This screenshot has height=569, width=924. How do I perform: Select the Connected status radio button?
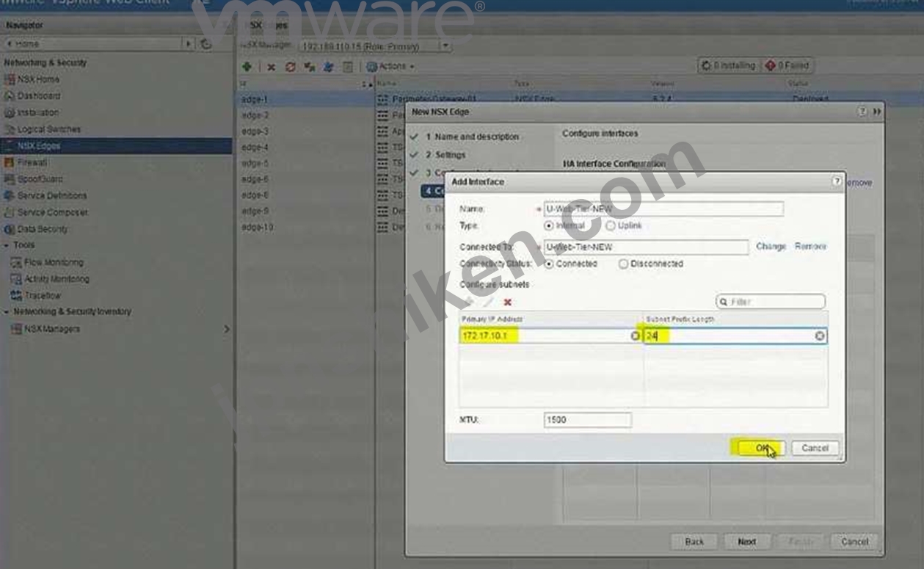(x=549, y=264)
